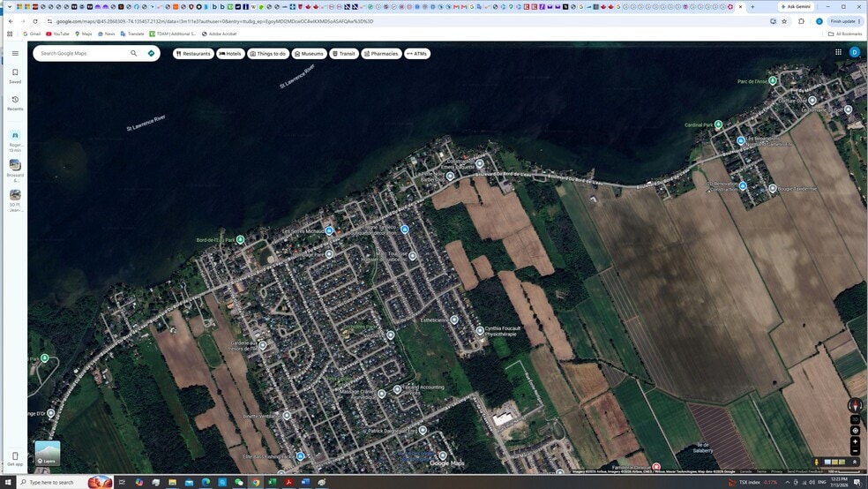
Task: Open the Saved places panel
Action: [x=15, y=76]
